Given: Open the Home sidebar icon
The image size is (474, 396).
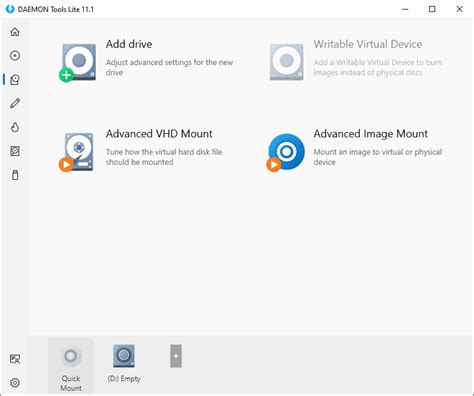Looking at the screenshot, I should pyautogui.click(x=15, y=32).
